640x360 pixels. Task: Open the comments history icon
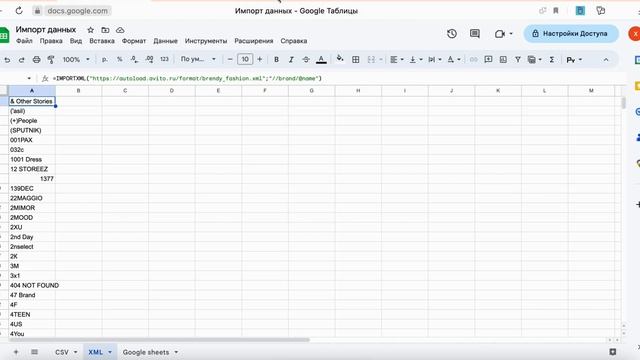(475, 33)
